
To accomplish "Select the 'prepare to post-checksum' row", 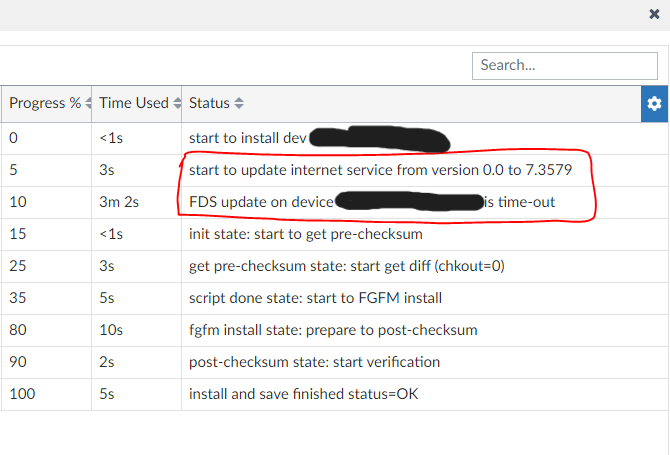I will pyautogui.click(x=333, y=330).
